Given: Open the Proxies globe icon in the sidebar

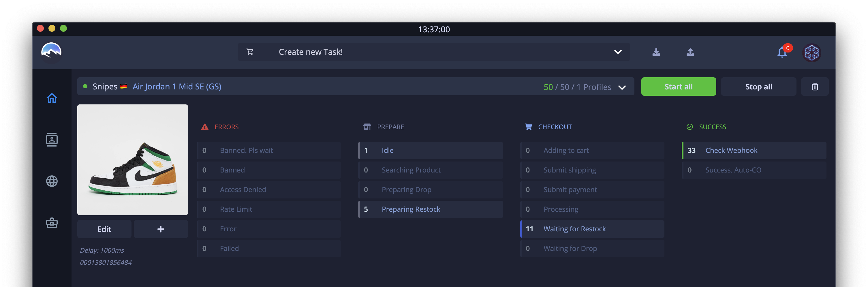Looking at the screenshot, I should pyautogui.click(x=52, y=181).
